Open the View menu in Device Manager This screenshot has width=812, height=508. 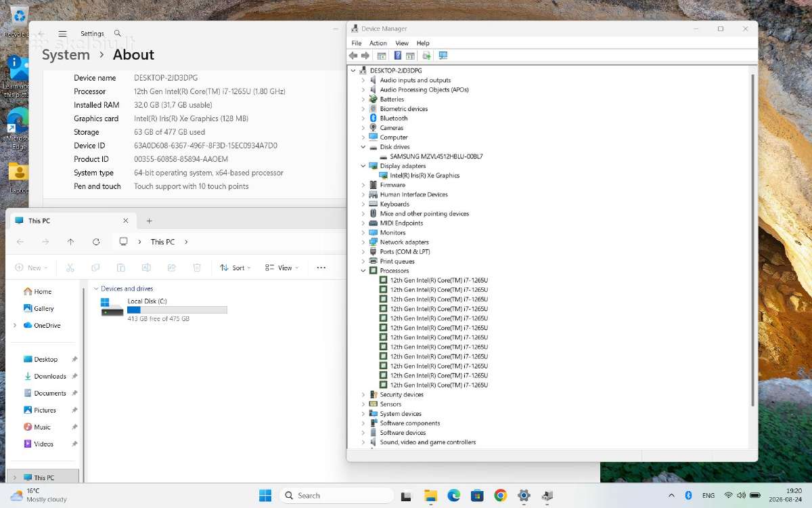(x=402, y=43)
